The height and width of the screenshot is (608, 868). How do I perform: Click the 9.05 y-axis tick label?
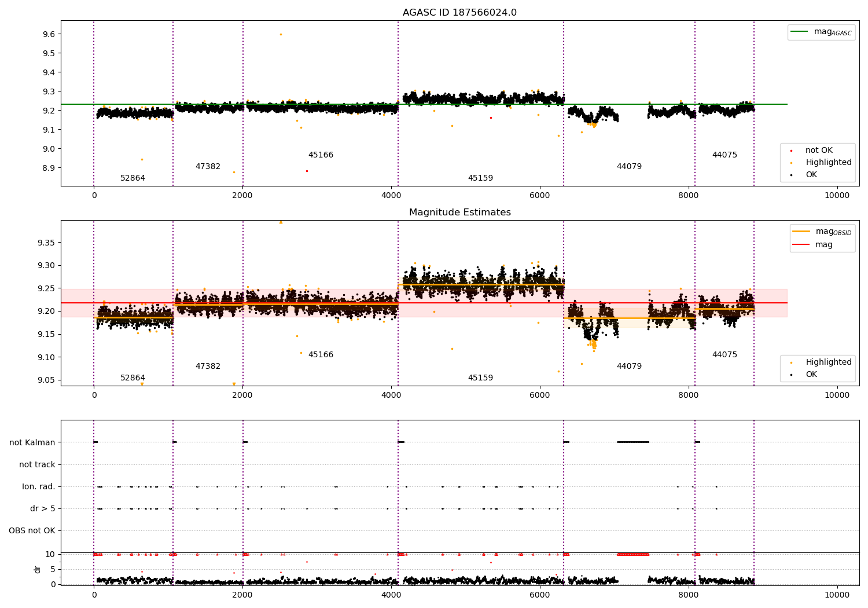tap(47, 380)
